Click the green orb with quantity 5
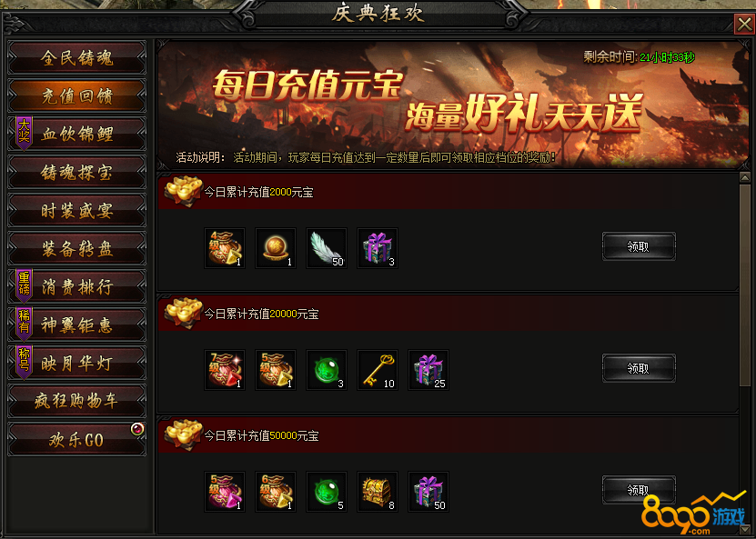Screen dimensions: 756x539 [327, 492]
